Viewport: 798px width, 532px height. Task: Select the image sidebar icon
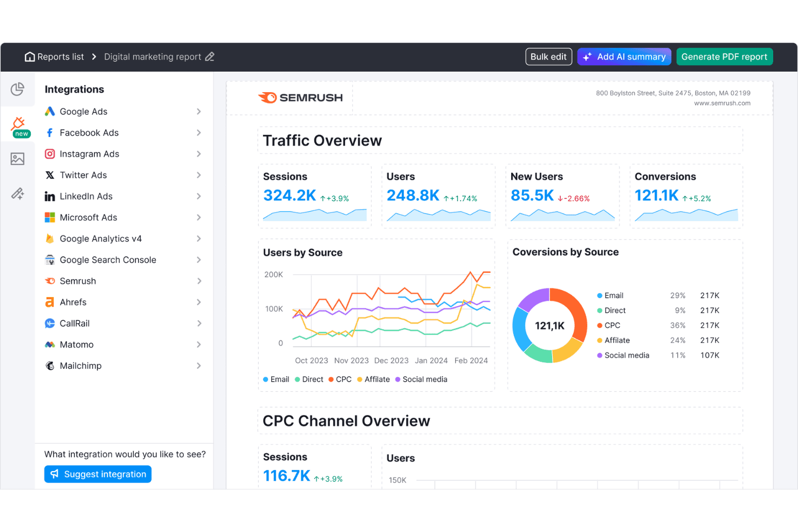[x=18, y=159]
